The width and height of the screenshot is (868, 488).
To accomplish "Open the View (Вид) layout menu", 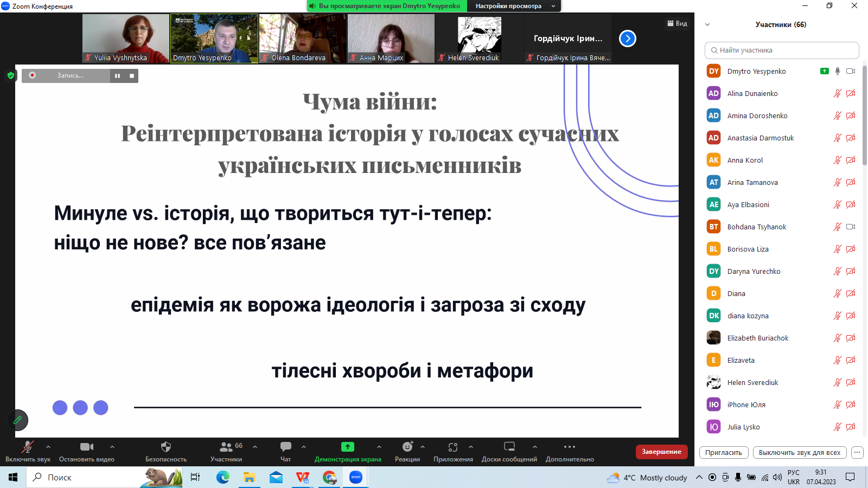I will coord(677,23).
